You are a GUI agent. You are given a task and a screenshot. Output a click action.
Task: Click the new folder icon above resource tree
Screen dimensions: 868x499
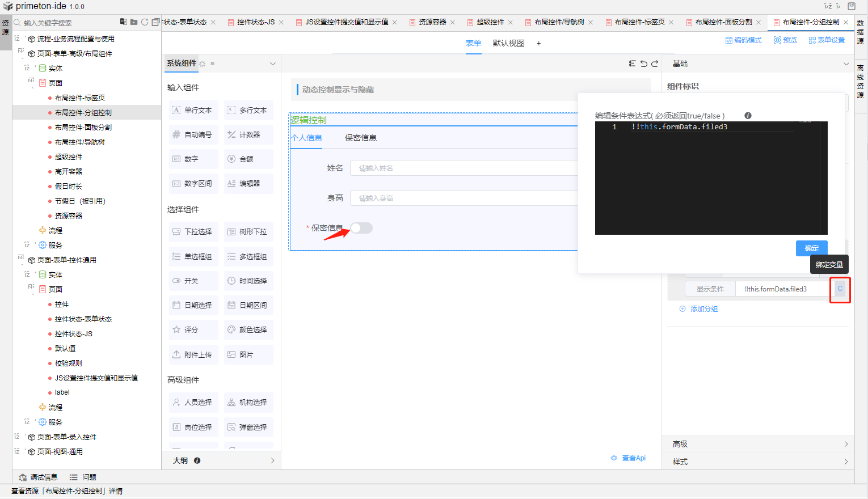click(134, 22)
